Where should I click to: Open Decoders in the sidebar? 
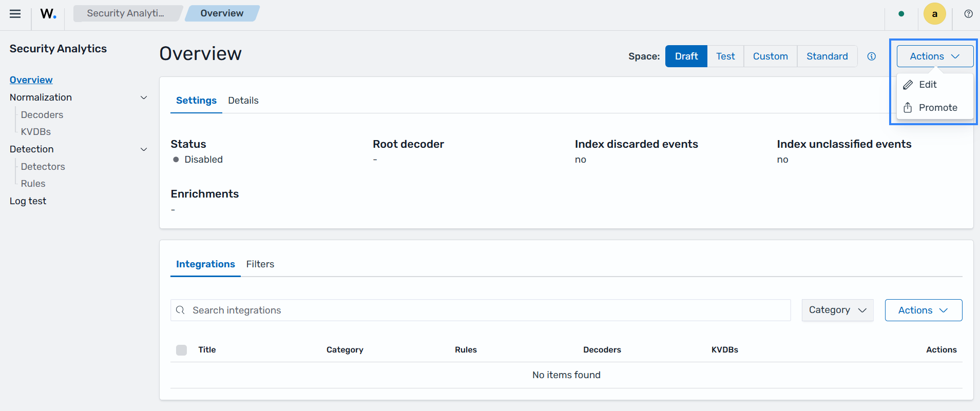[x=42, y=115]
